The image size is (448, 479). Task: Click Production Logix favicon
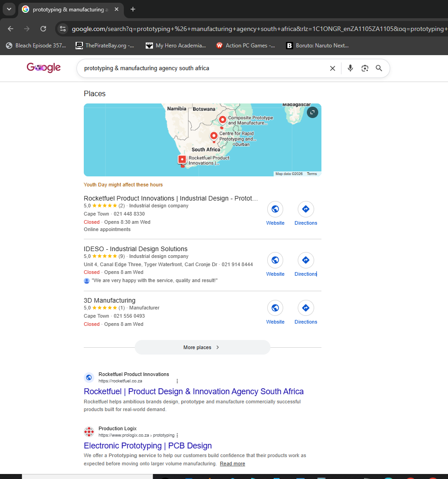click(x=89, y=432)
